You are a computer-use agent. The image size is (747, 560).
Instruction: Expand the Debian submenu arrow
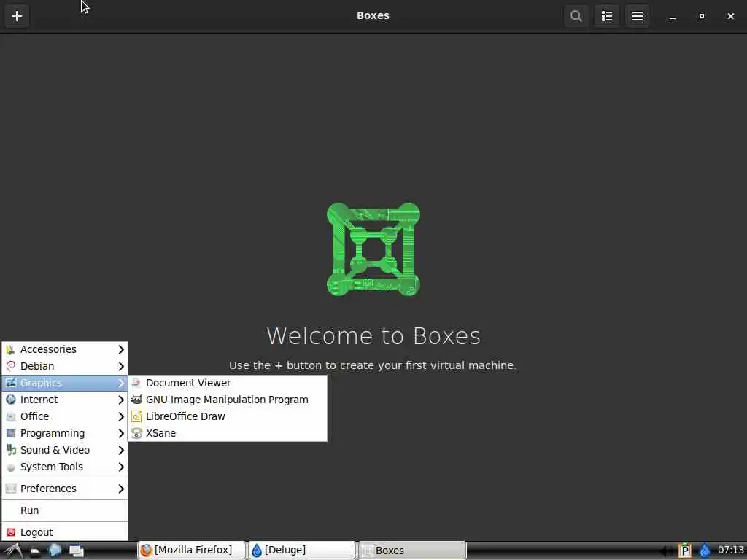(x=121, y=366)
